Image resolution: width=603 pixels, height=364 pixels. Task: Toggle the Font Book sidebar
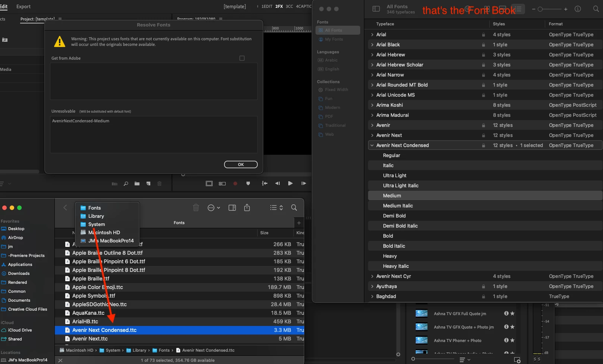pos(376,9)
